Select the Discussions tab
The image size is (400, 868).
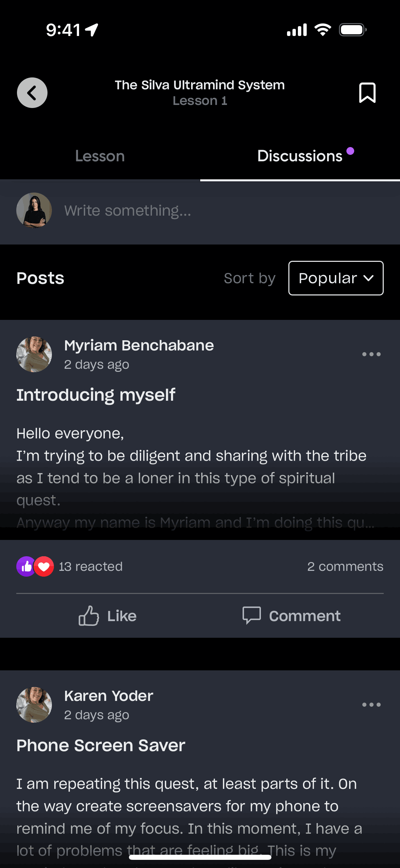click(x=300, y=156)
